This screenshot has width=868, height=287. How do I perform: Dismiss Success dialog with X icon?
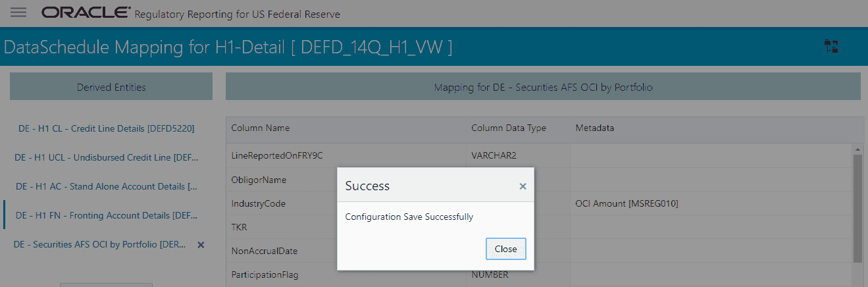point(523,186)
